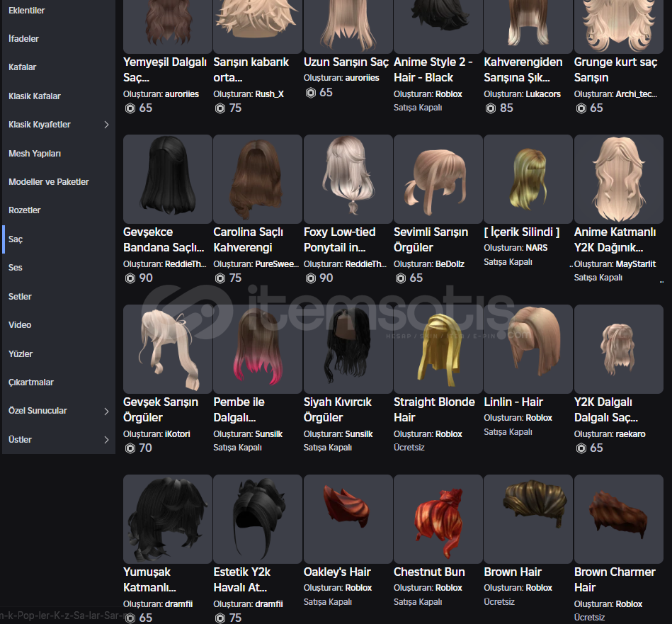This screenshot has height=624, width=672.
Task: Click Ücretsiz label under Straight Blonde Hair
Action: click(x=409, y=448)
